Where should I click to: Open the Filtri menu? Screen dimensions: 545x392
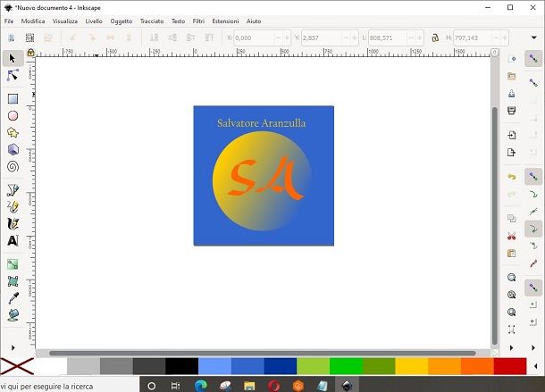(x=198, y=21)
